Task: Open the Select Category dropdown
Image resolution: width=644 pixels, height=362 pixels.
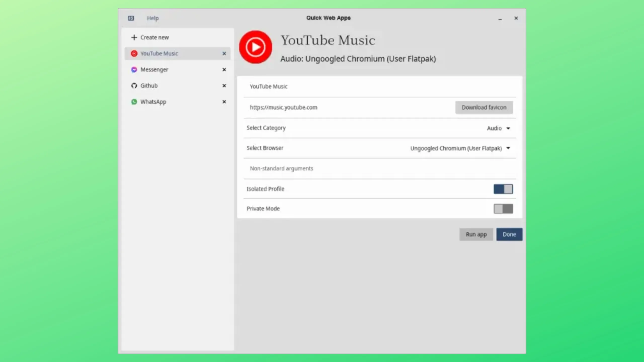Action: 499,128
